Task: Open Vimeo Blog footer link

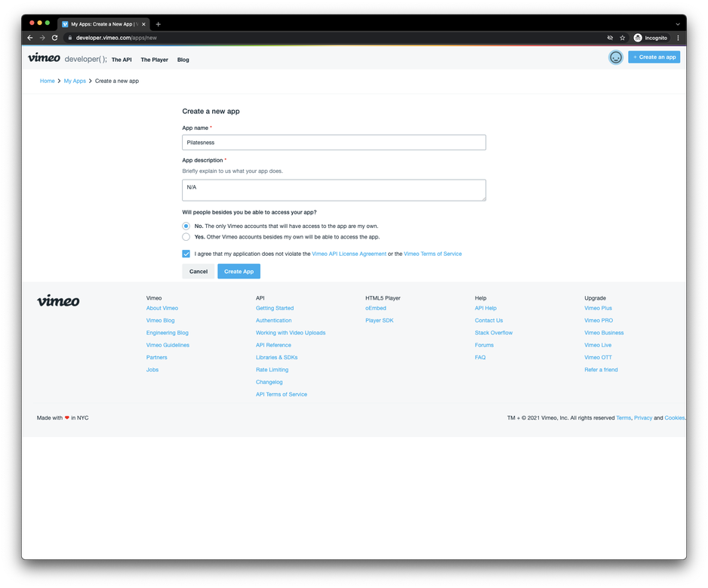Action: (160, 320)
